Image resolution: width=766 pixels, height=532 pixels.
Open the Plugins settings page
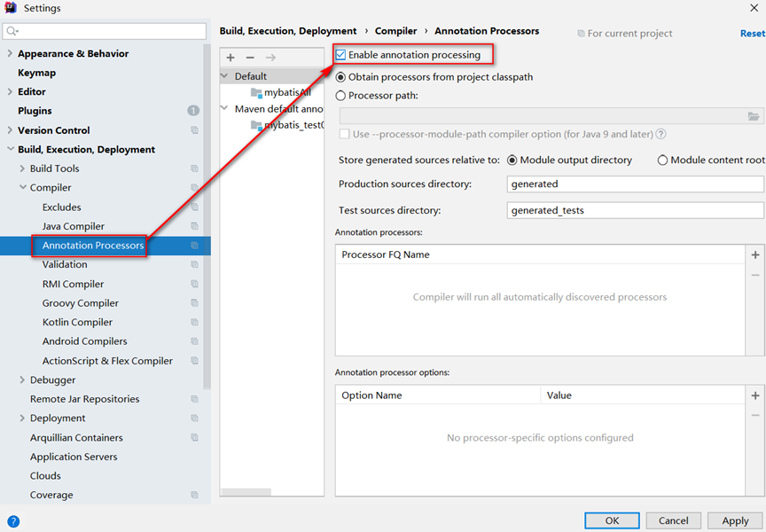(x=35, y=111)
